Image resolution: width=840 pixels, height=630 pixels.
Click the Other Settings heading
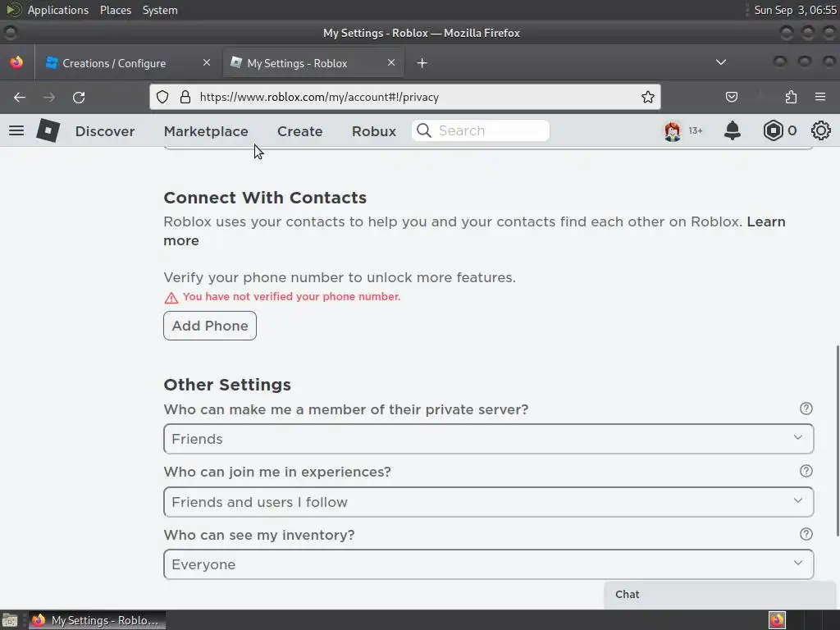click(x=227, y=385)
